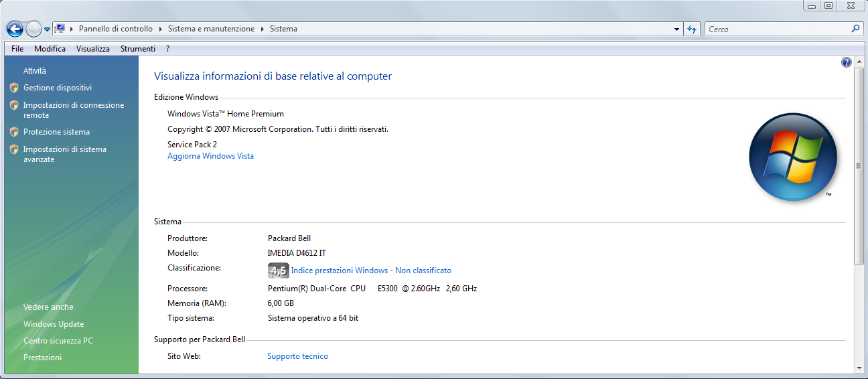Open the ? help menu

click(x=168, y=49)
